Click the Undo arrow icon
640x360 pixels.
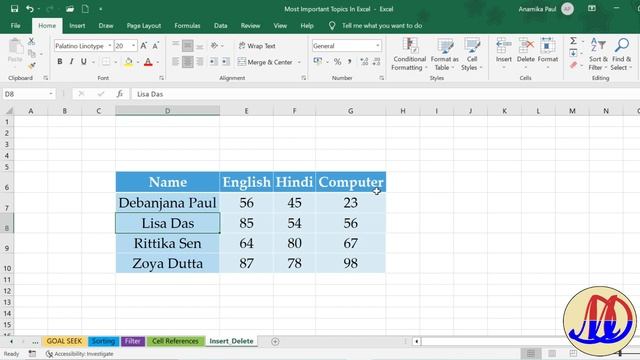pos(29,9)
